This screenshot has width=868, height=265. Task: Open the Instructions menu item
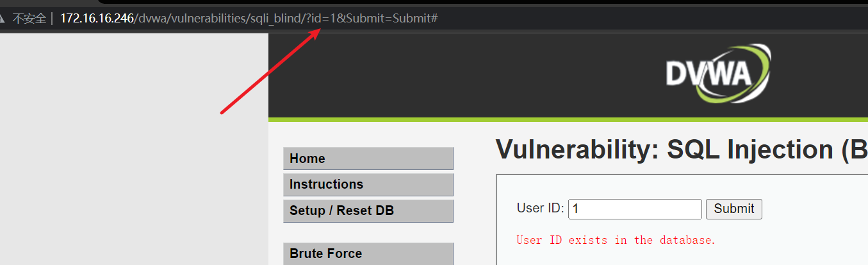pos(368,185)
